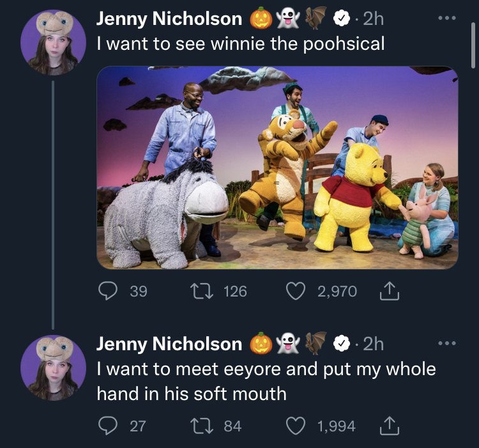Reply to the winnie the poohsical tweet
The height and width of the screenshot is (448, 479).
(x=108, y=291)
